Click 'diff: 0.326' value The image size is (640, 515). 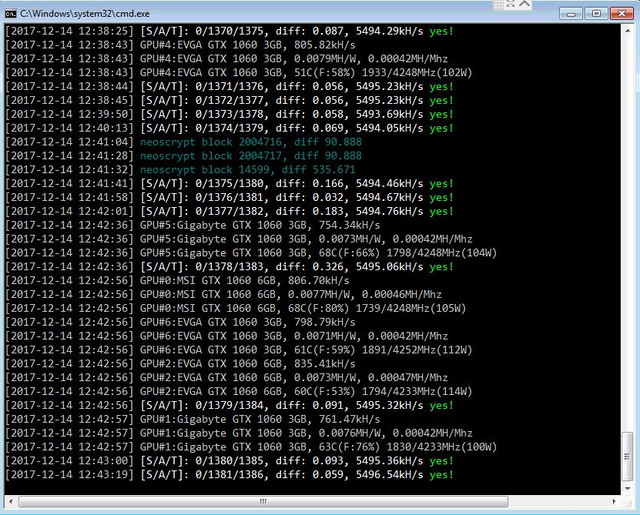pos(309,267)
